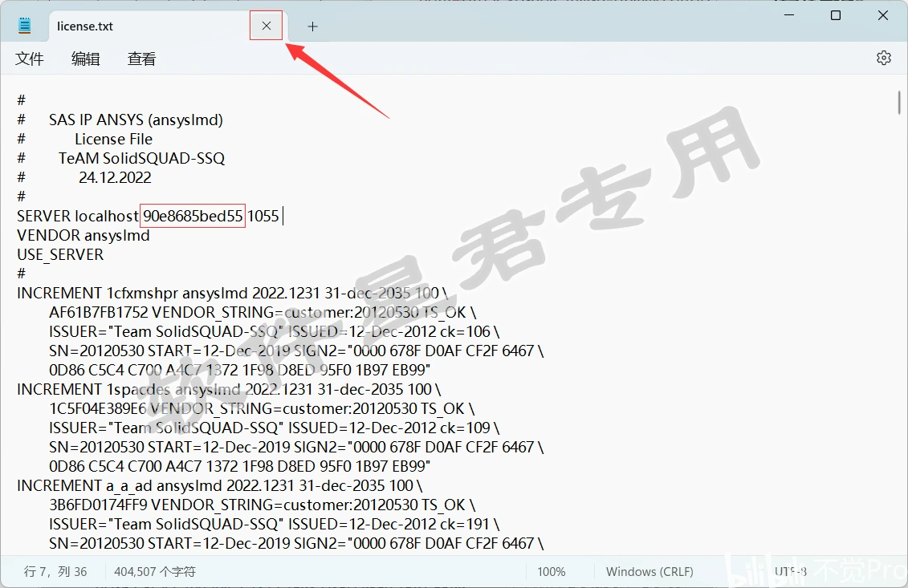Click the 404,507 个字符 count
The image size is (908, 588).
pyautogui.click(x=155, y=572)
